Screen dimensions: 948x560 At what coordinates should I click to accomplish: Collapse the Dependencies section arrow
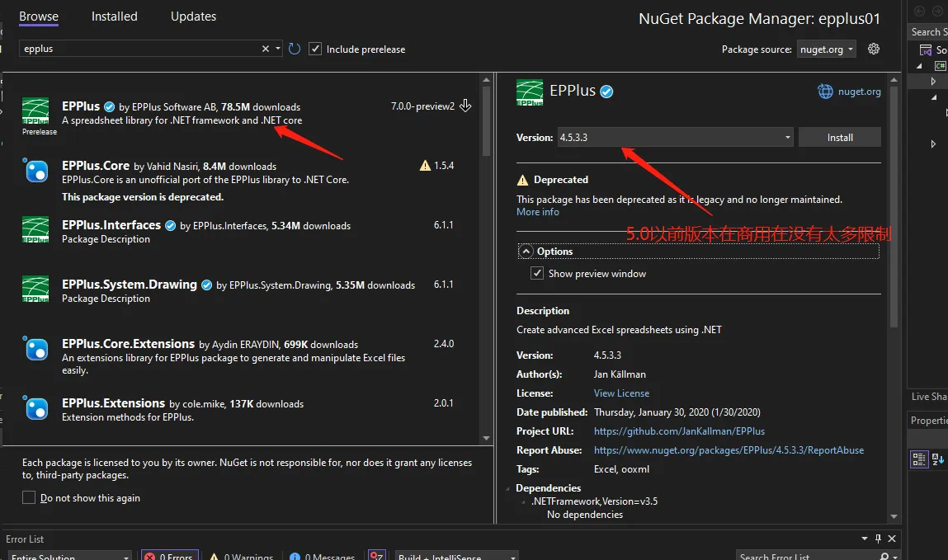(x=507, y=488)
